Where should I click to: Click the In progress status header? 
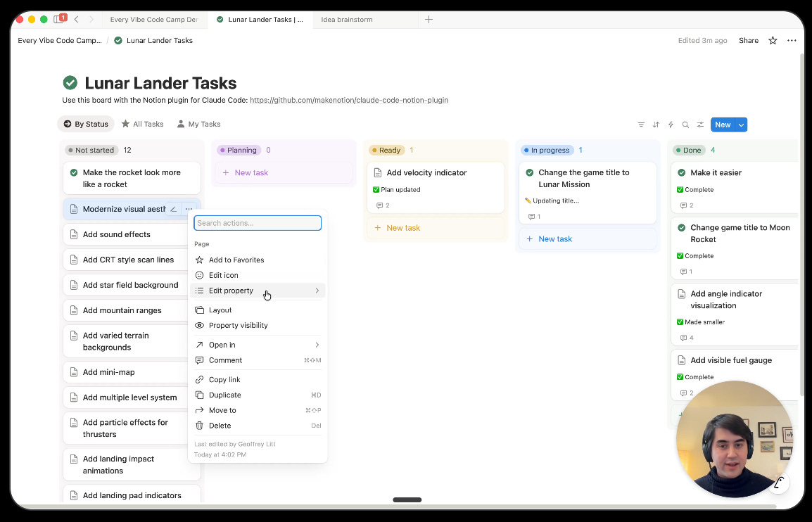click(547, 150)
